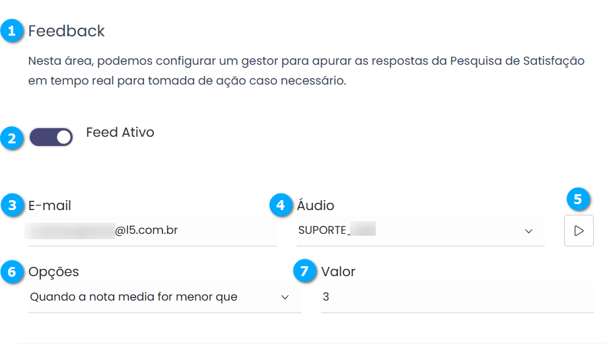The height and width of the screenshot is (364, 607).
Task: Expand the Áudio dropdown chevron arrow
Action: point(528,231)
